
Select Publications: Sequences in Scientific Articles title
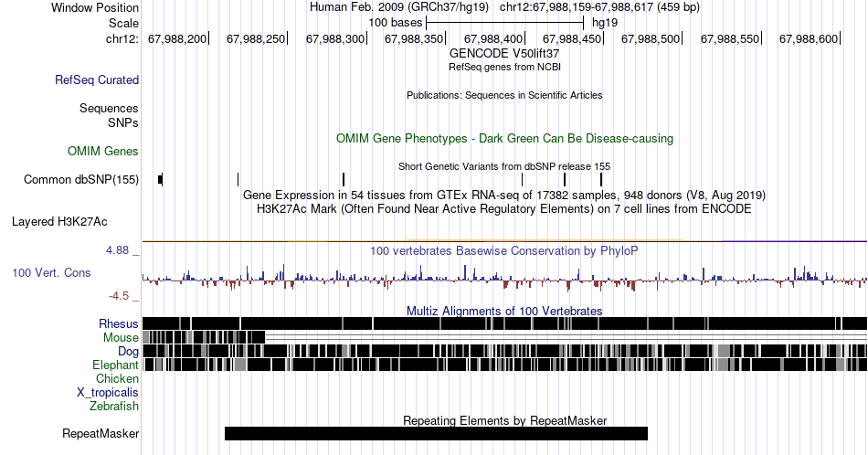(504, 95)
